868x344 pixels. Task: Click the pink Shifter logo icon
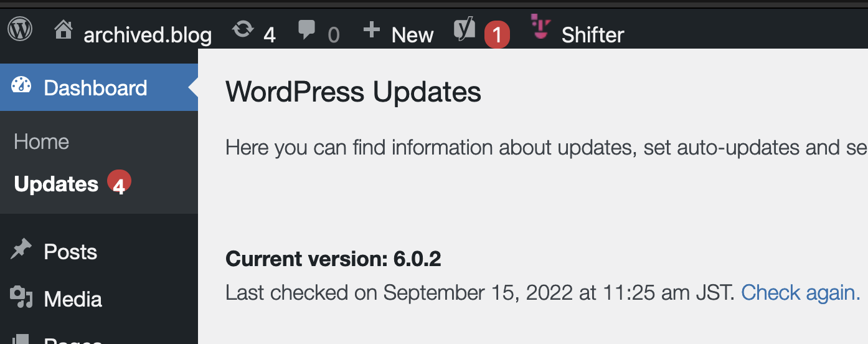[540, 27]
